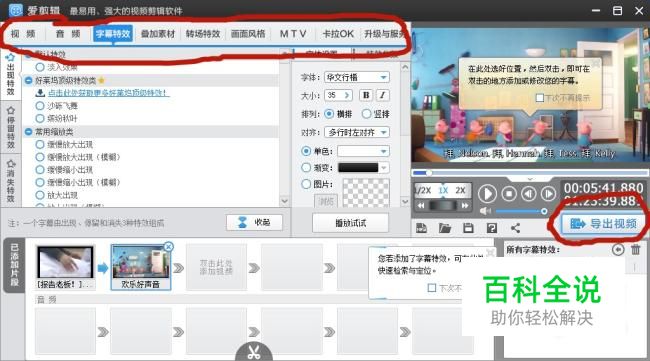650x361 pixels.
Task: Toggle italic with the I button
Action: pyautogui.click(x=383, y=95)
